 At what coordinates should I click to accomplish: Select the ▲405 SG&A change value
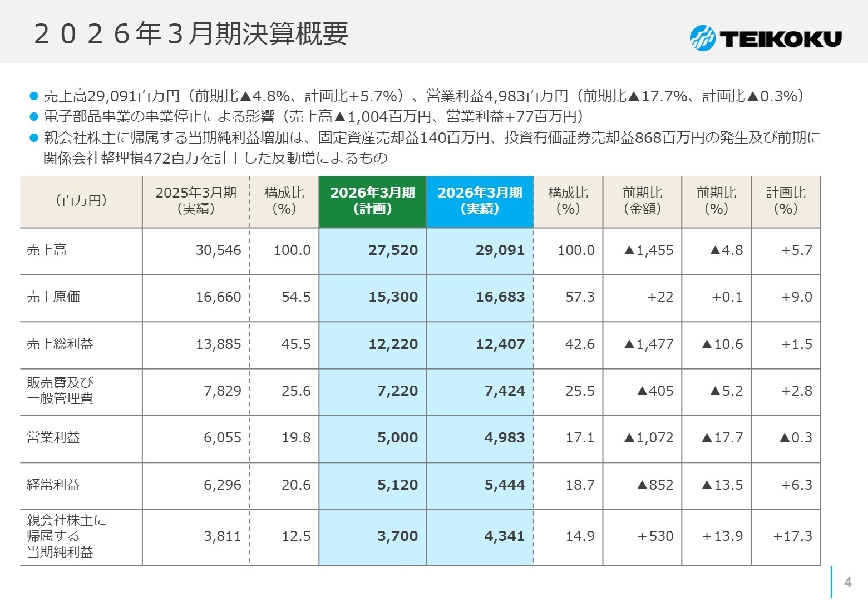coord(655,391)
